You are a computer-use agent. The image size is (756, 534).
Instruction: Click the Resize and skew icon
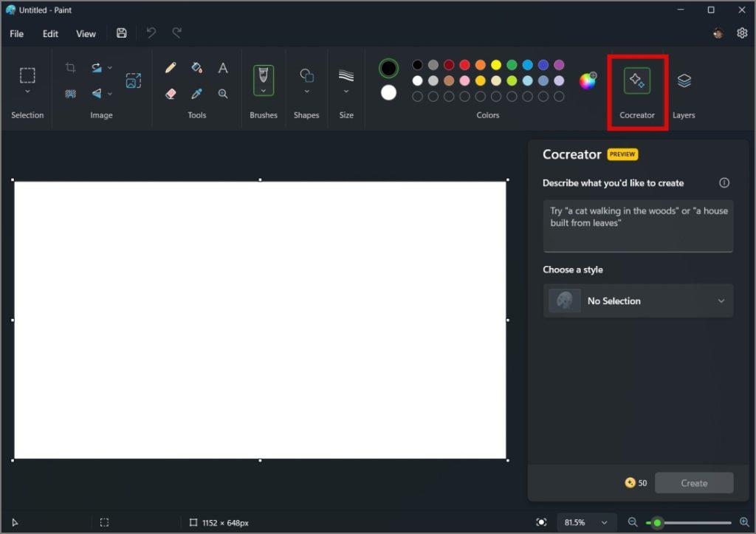click(x=133, y=81)
